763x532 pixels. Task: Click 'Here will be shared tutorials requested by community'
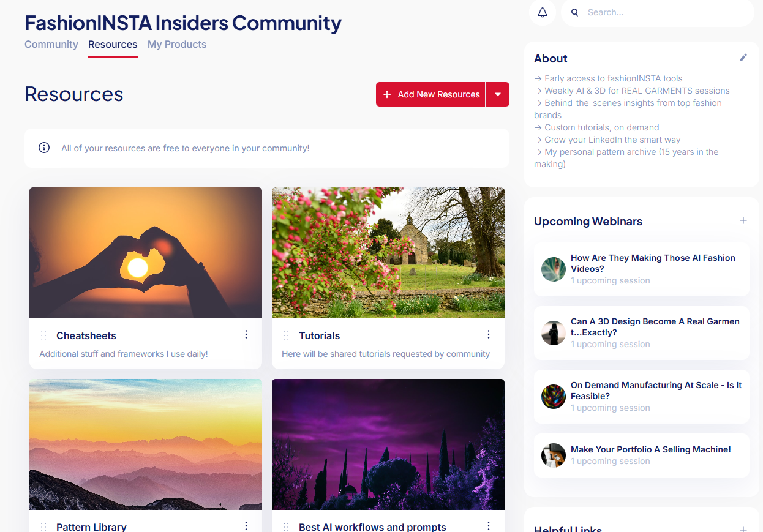[386, 354]
